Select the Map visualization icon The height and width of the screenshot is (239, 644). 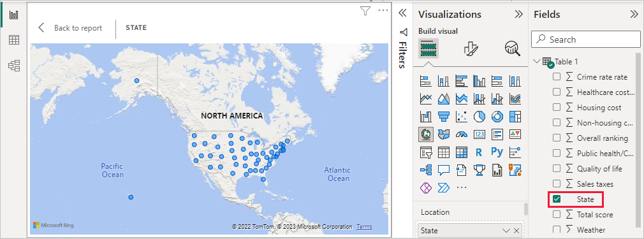pyautogui.click(x=425, y=134)
